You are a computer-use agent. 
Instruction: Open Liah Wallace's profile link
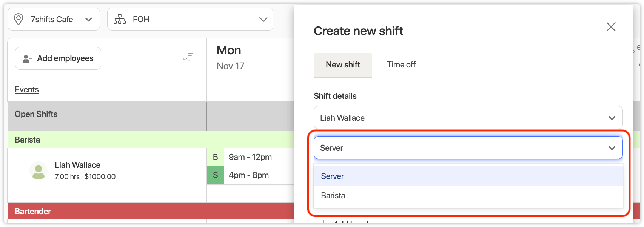click(77, 165)
